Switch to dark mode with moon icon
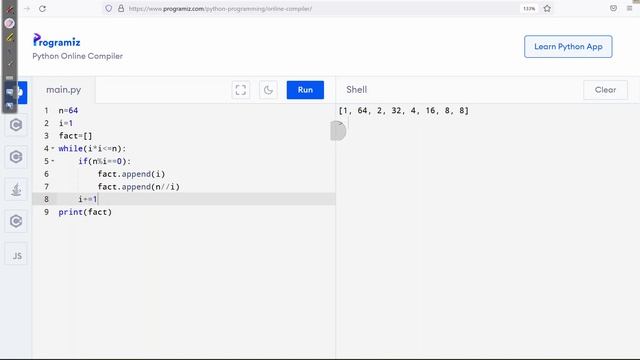 [x=268, y=90]
